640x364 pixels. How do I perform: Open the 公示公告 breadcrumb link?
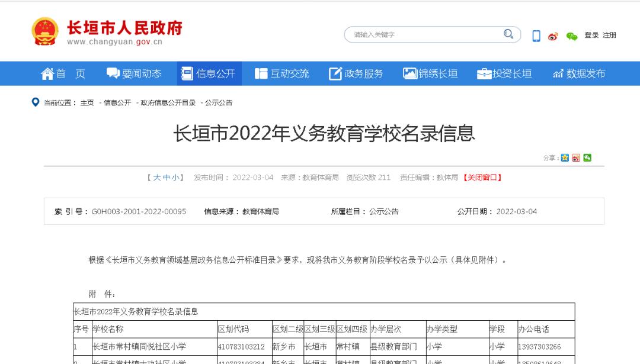point(219,102)
